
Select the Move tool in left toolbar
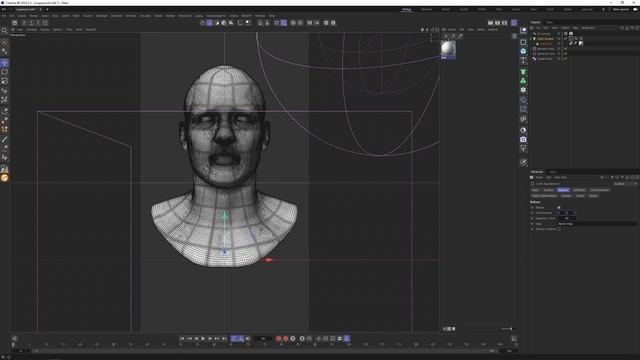[4, 62]
